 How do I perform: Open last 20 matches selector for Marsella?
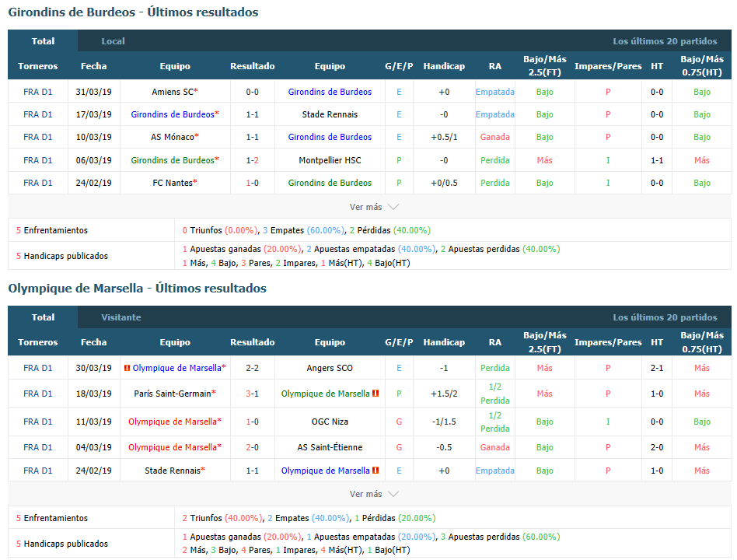(665, 317)
